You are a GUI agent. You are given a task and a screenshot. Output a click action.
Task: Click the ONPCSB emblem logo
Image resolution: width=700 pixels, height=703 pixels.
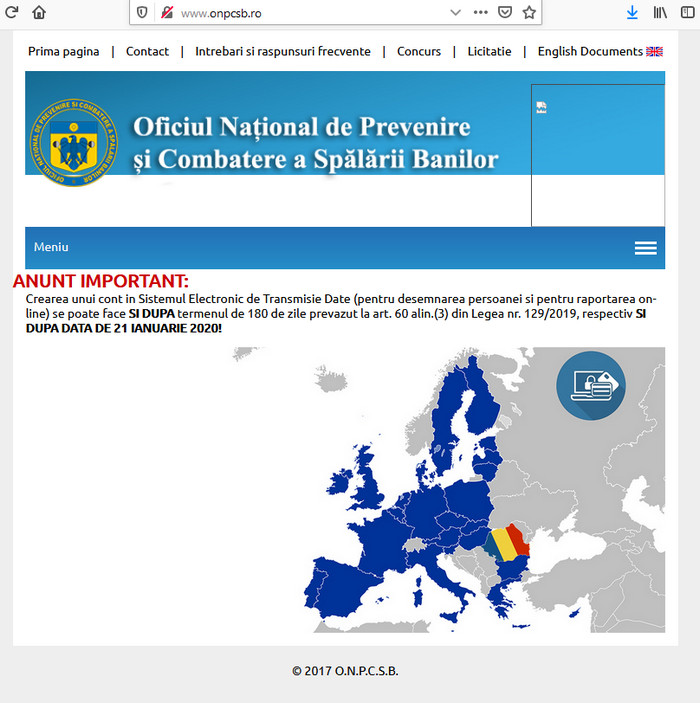[74, 143]
